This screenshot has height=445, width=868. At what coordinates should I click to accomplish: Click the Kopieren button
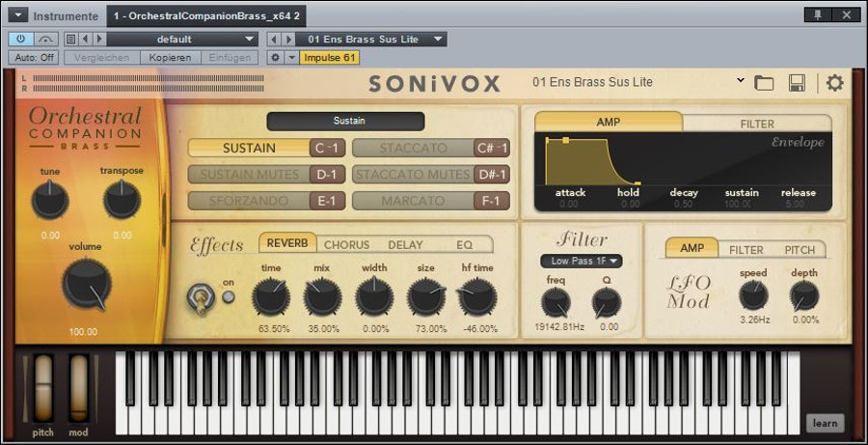click(170, 57)
